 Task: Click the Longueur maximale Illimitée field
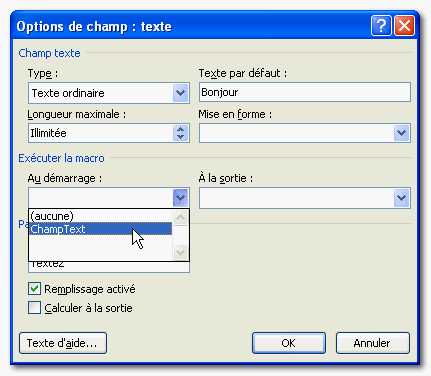tap(101, 133)
